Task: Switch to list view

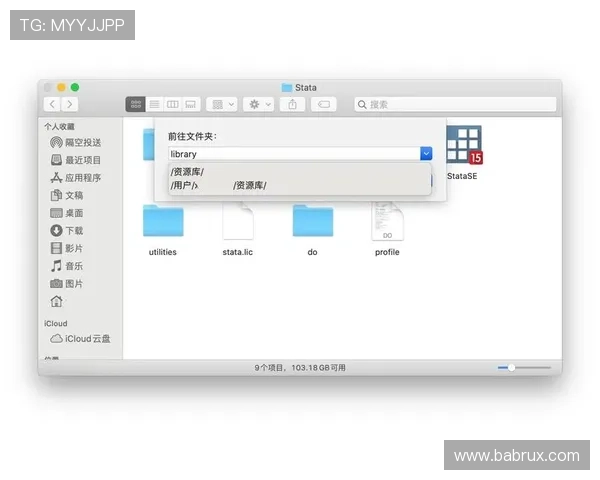Action: point(154,104)
